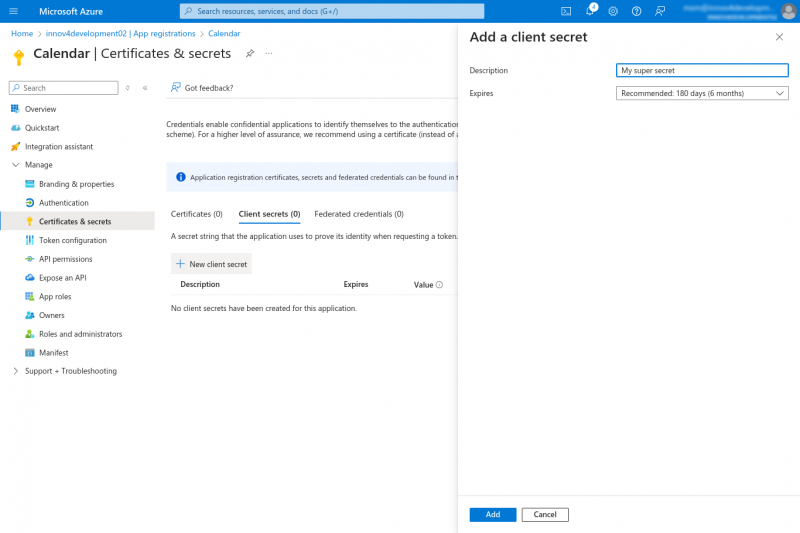Click the Authentication icon
Image resolution: width=800 pixels, height=533 pixels.
click(30, 202)
